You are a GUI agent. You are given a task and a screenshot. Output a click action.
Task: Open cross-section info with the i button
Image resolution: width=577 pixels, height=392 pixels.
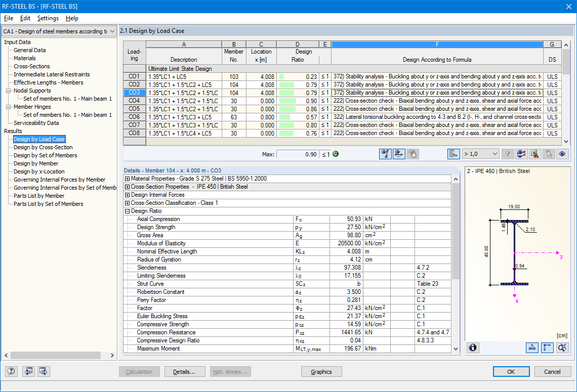pos(473,347)
